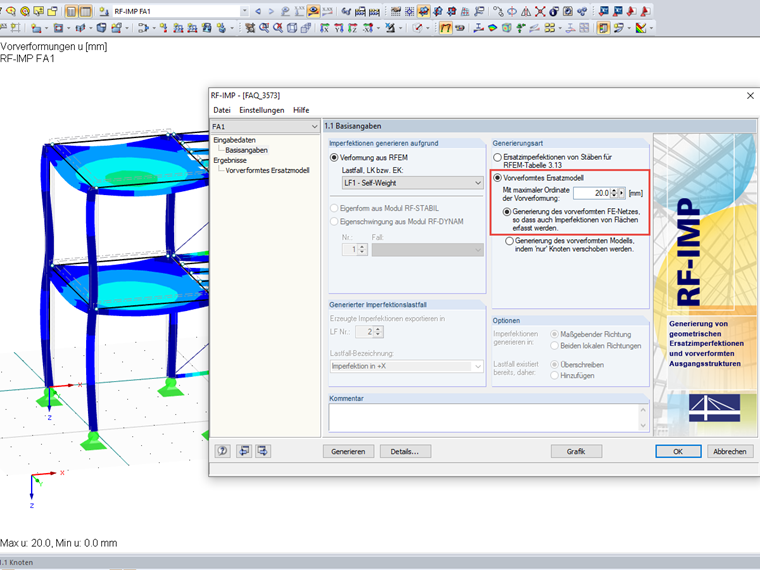Confirm with the OK button

tap(678, 451)
